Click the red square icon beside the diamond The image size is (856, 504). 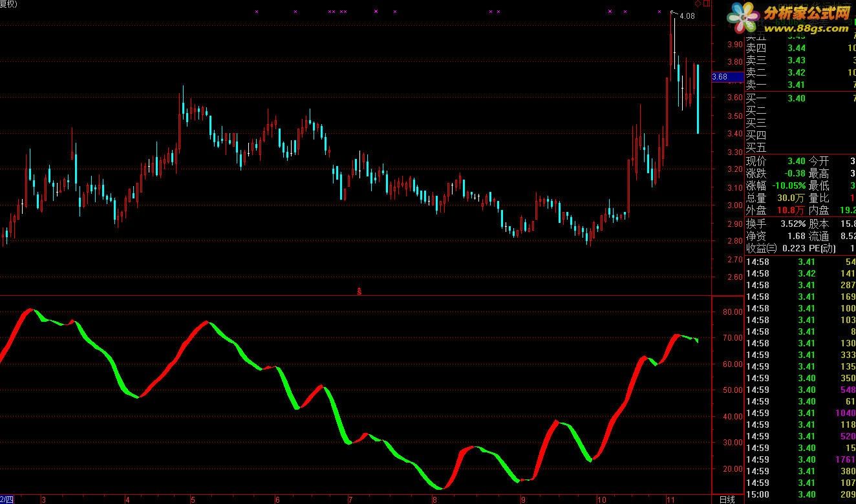click(707, 3)
